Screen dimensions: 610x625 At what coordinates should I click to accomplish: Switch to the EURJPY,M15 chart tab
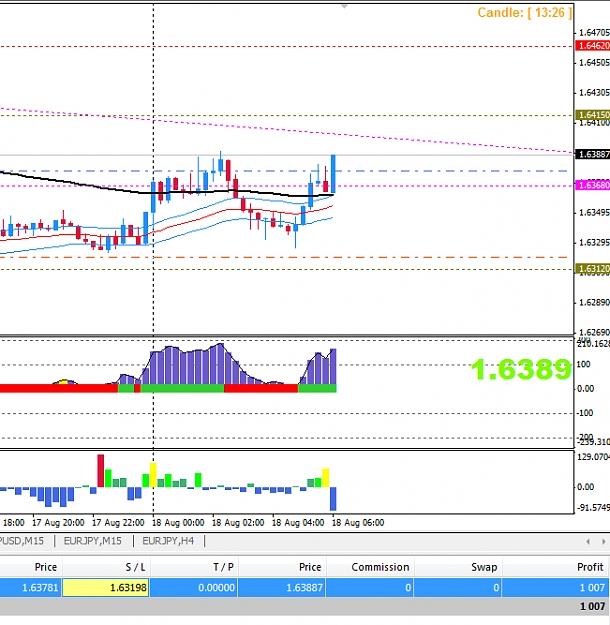pos(92,541)
